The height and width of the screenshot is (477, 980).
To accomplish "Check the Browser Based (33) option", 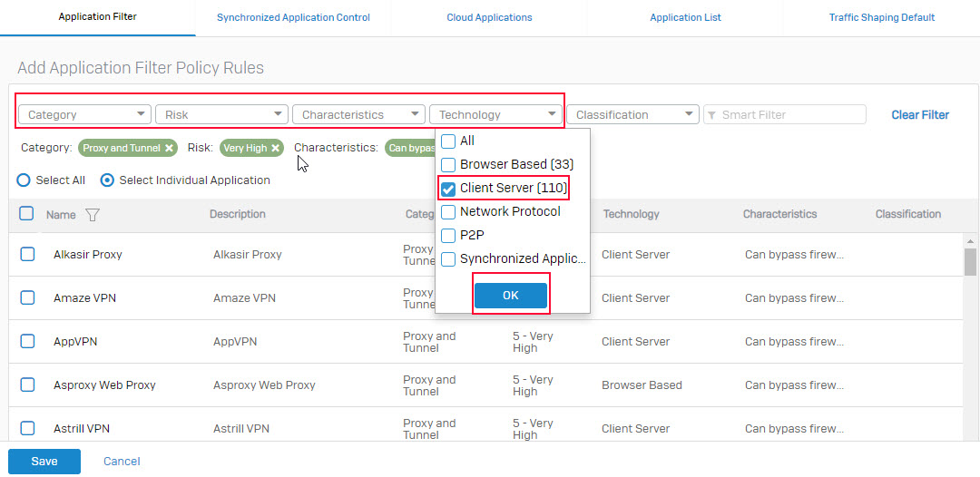I will [x=448, y=165].
